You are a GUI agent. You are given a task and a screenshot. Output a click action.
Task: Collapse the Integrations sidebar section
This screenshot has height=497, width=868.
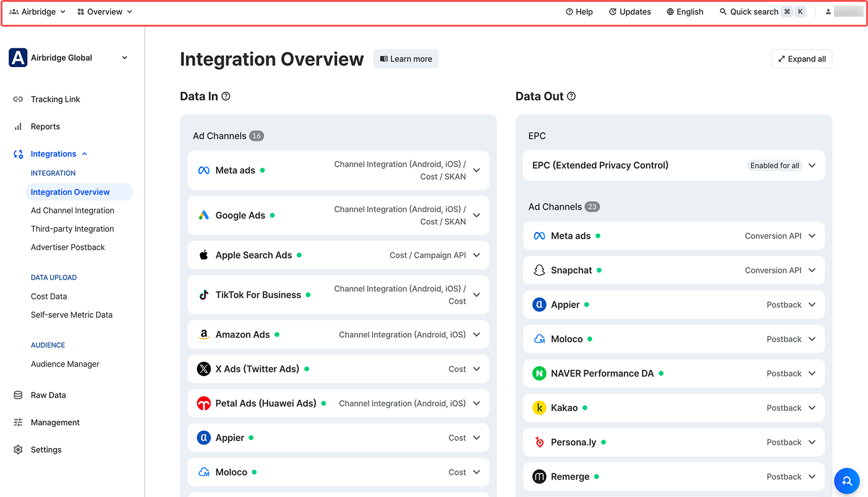click(85, 154)
